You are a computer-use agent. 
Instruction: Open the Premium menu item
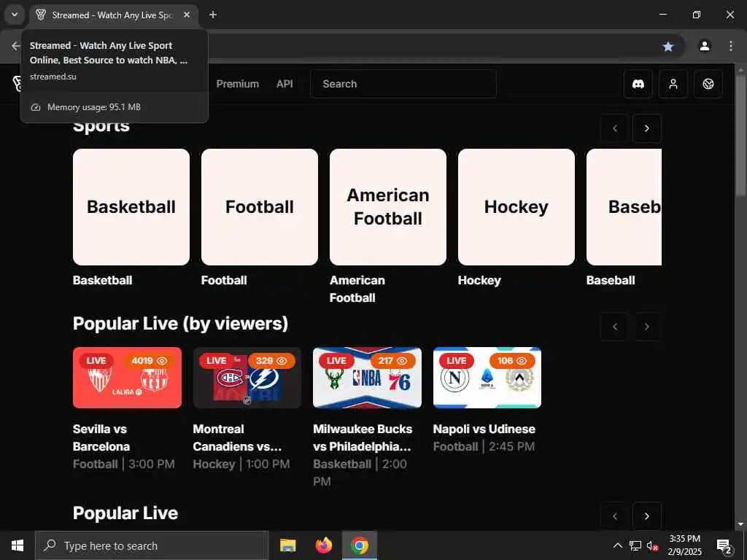pos(237,84)
